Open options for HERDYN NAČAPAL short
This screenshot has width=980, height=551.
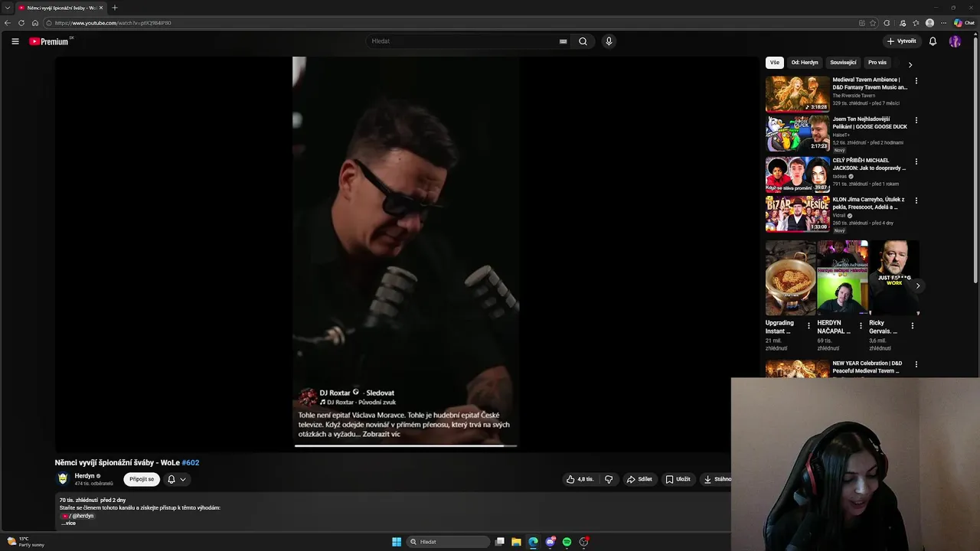pyautogui.click(x=861, y=326)
